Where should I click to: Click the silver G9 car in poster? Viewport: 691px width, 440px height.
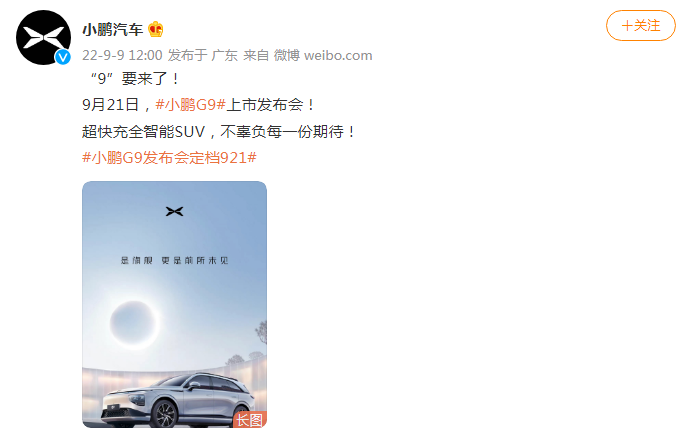(178, 400)
